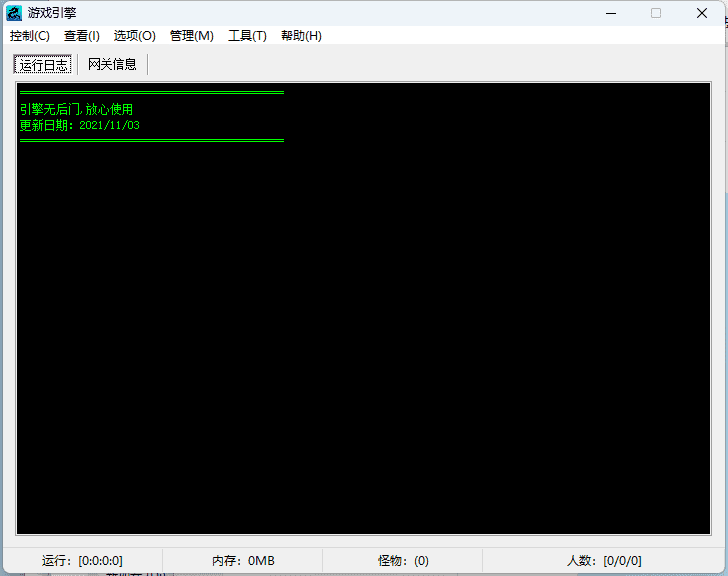Viewport: 728px width, 576px height.
Task: Minimize the 游戏引擎 window
Action: [x=611, y=13]
